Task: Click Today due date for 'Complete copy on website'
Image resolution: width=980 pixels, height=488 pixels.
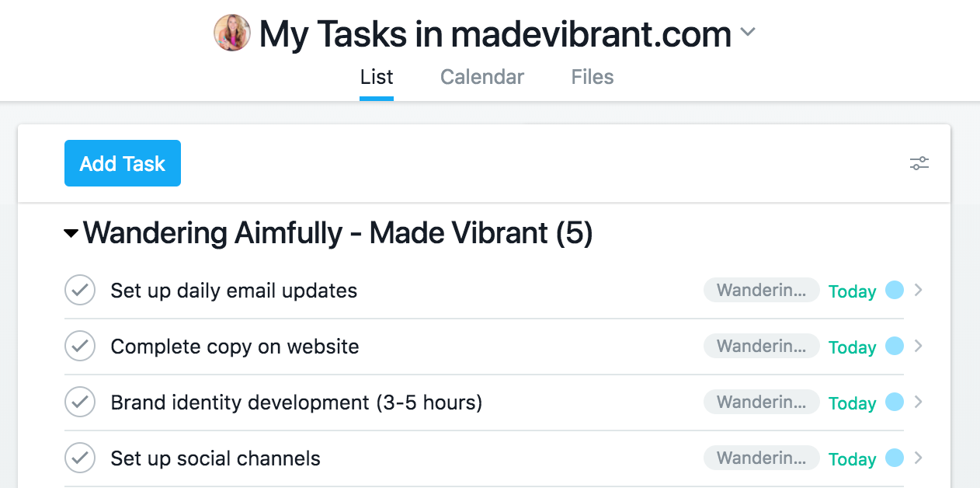Action: 852,347
